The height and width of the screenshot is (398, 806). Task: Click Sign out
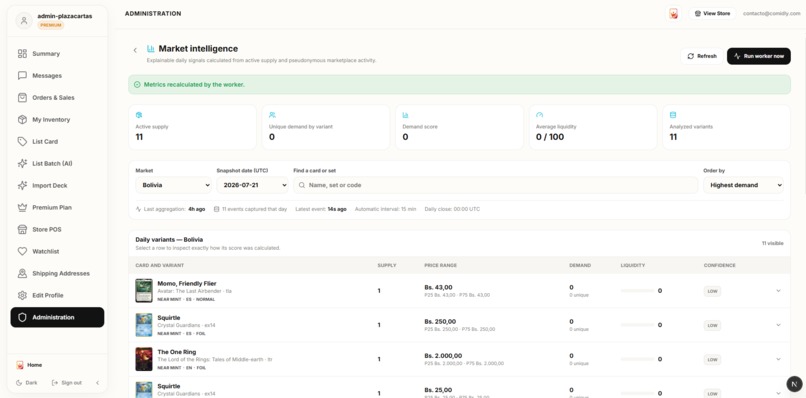coord(67,383)
